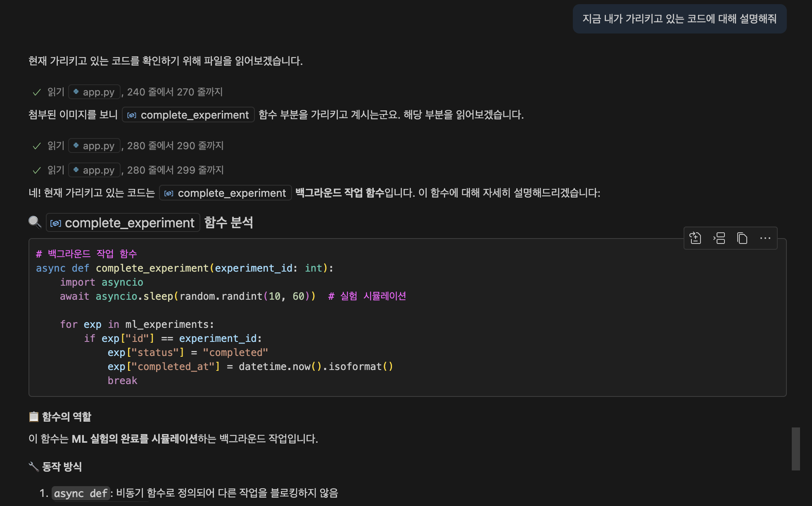
Task: Click the user message bubble '지금 내가 가리키고 있는'
Action: 679,19
